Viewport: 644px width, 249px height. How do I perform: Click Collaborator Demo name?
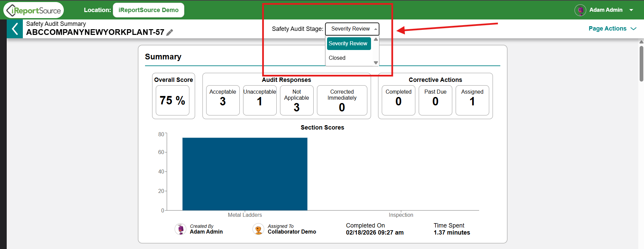pyautogui.click(x=292, y=232)
